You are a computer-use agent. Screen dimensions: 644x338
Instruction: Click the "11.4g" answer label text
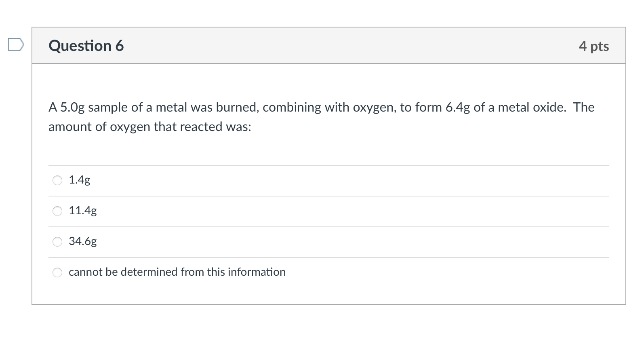(83, 211)
